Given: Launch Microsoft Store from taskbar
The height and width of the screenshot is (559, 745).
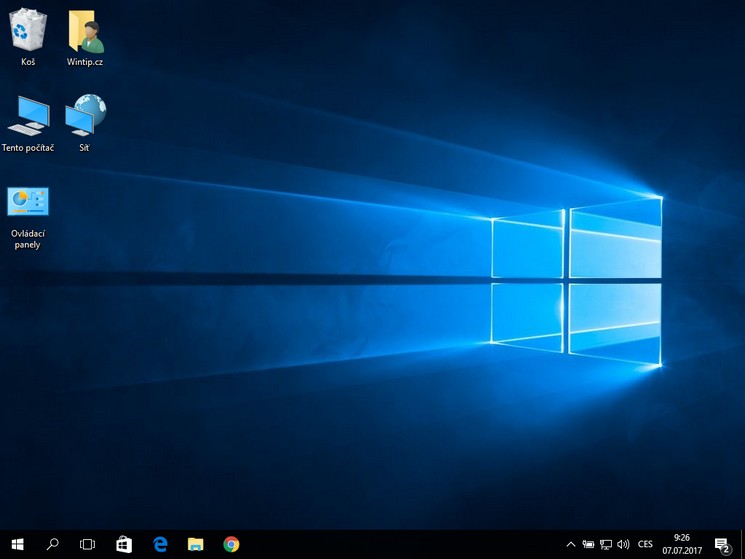Looking at the screenshot, I should point(124,544).
